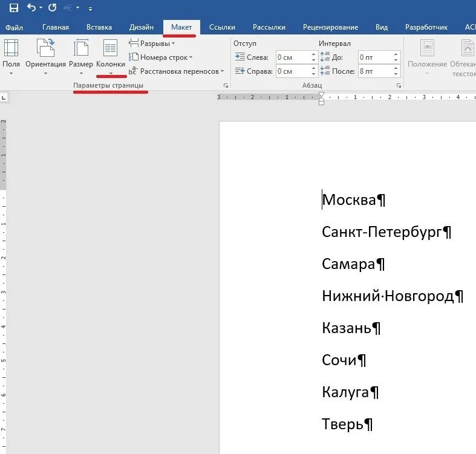Switch to the Ссылки tab
Image resolution: width=476 pixels, height=454 pixels.
click(222, 27)
